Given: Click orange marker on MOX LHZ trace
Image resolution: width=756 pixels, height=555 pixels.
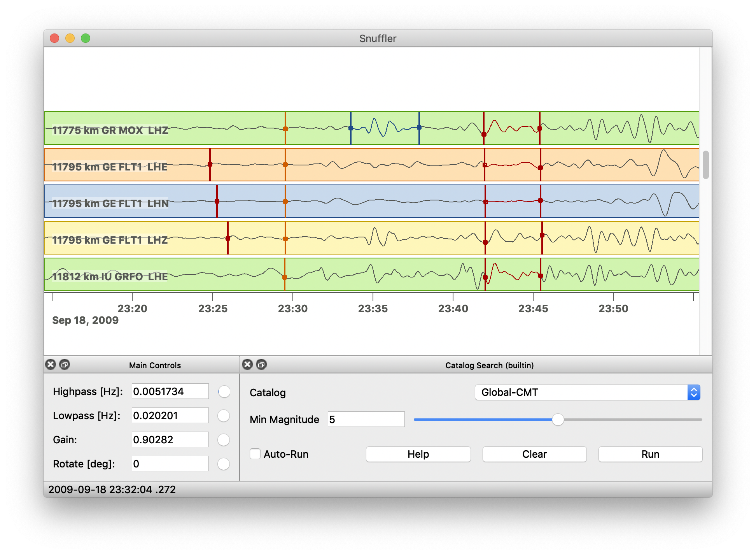Looking at the screenshot, I should click(x=285, y=129).
